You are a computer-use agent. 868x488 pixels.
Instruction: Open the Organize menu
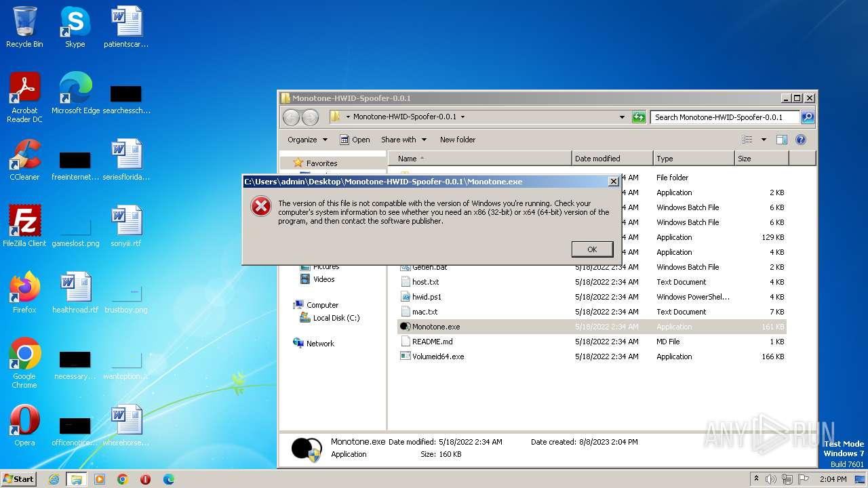307,140
